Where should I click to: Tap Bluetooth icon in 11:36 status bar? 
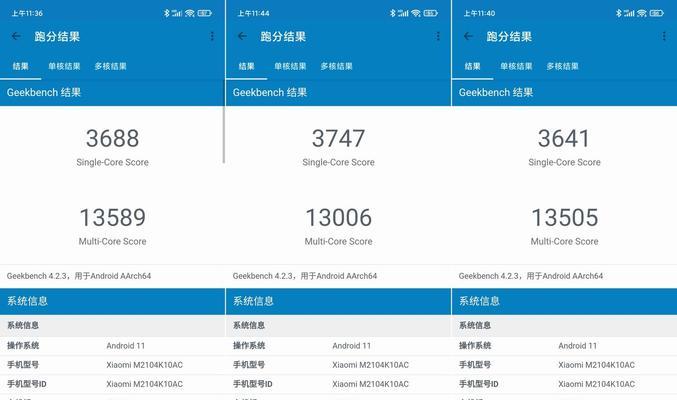pos(167,13)
